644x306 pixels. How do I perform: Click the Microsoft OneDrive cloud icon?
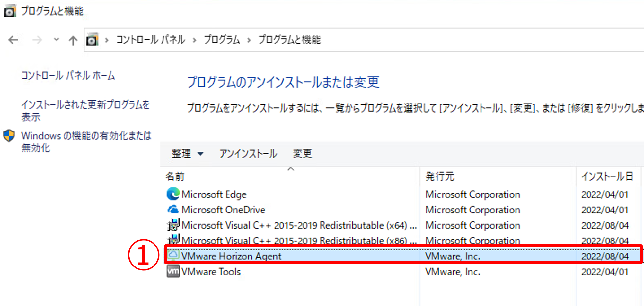tap(173, 210)
